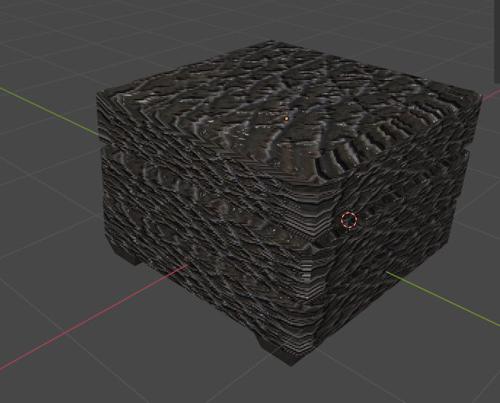This screenshot has height=403, width=500.
Task: Click the dark collapsed panel strip at the top right
Action: (x=497, y=40)
